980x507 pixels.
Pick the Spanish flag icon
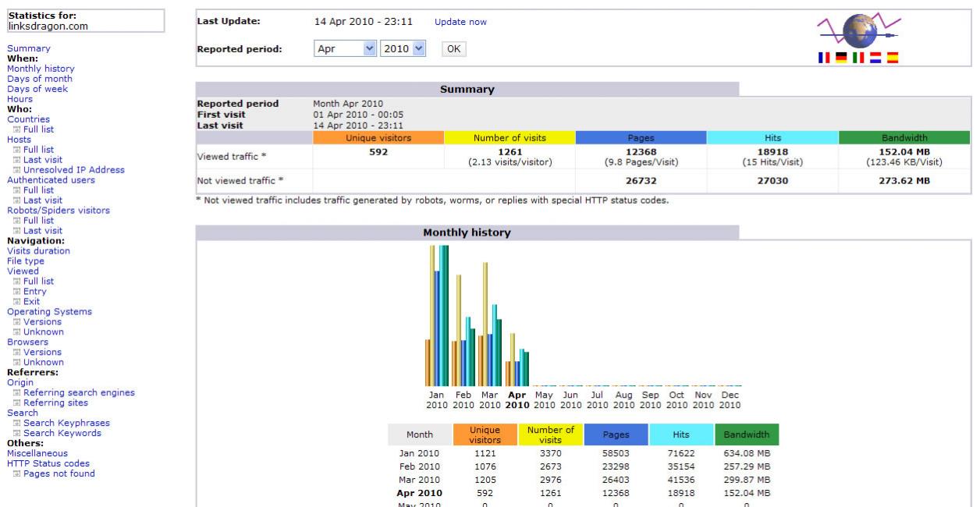893,57
